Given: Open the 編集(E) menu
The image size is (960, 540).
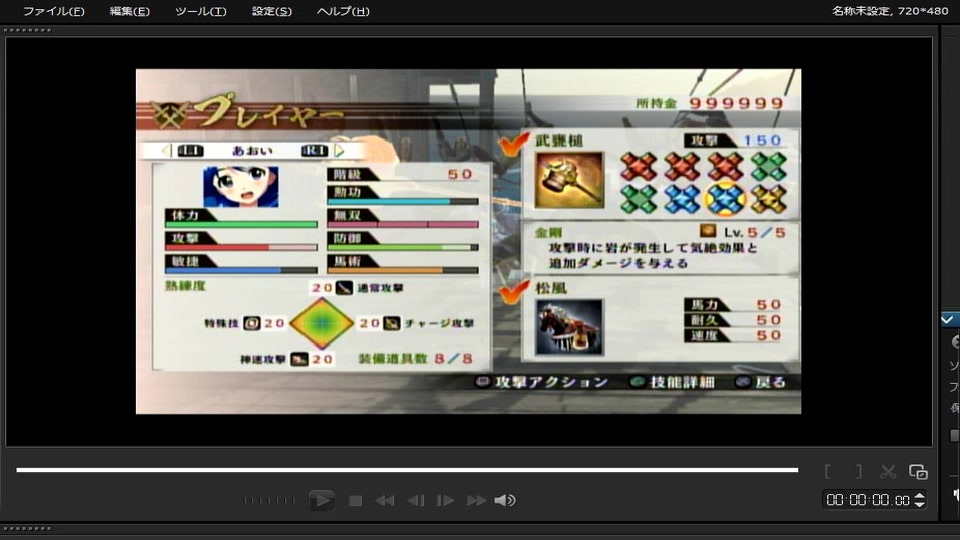Looking at the screenshot, I should point(129,11).
